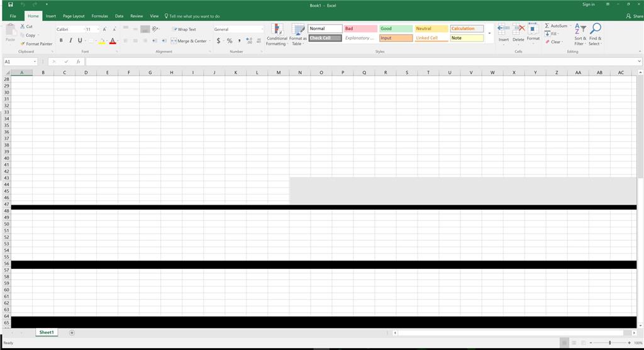Toggle Underline formatting
The height and width of the screenshot is (350, 644).
point(80,40)
